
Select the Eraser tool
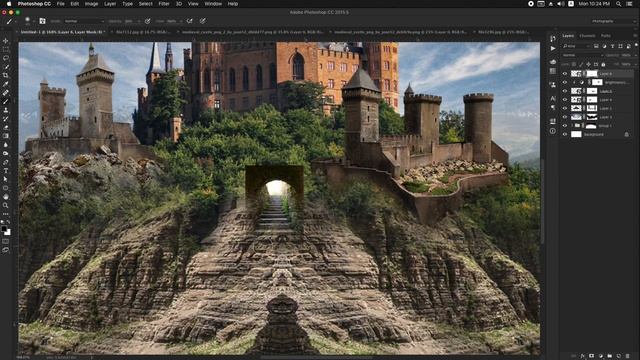[x=6, y=127]
